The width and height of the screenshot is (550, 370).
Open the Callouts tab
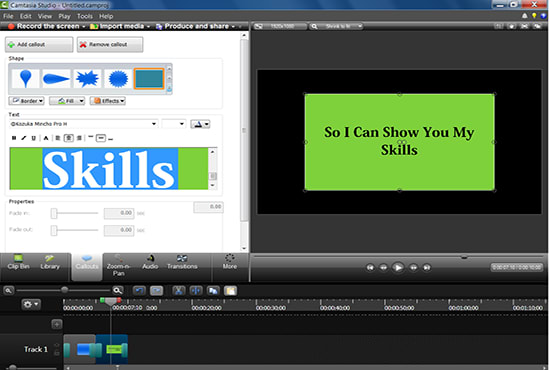click(87, 267)
